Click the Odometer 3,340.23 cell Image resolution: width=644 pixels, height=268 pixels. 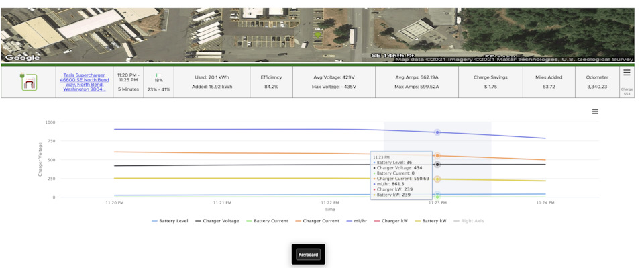click(x=597, y=82)
